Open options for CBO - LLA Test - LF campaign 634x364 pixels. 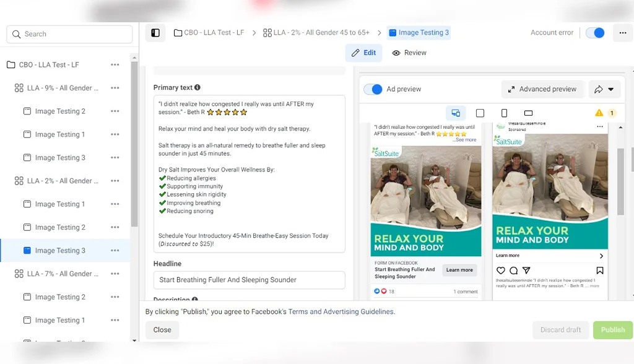(x=115, y=65)
